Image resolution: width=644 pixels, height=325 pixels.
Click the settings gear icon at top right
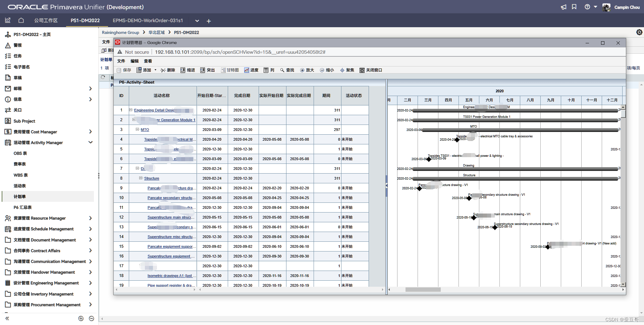pyautogui.click(x=639, y=32)
